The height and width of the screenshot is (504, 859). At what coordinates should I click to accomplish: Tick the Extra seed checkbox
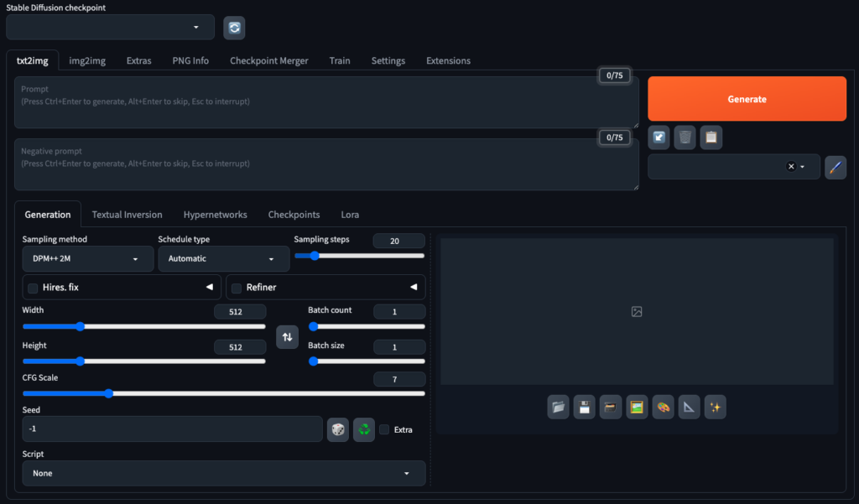click(x=384, y=429)
